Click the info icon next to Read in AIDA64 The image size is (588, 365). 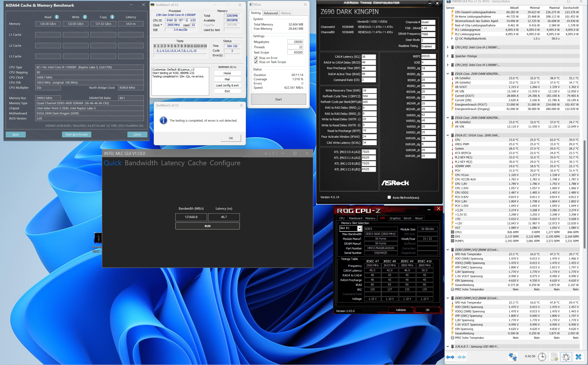point(57,17)
